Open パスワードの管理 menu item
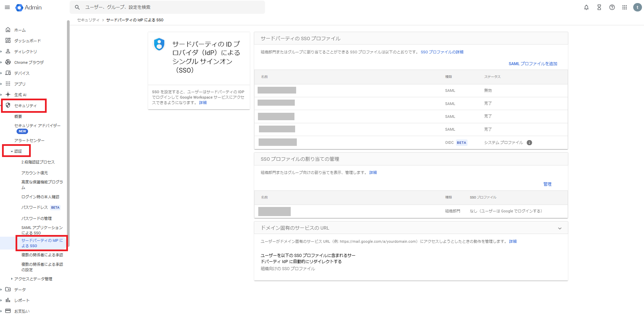 click(x=37, y=218)
